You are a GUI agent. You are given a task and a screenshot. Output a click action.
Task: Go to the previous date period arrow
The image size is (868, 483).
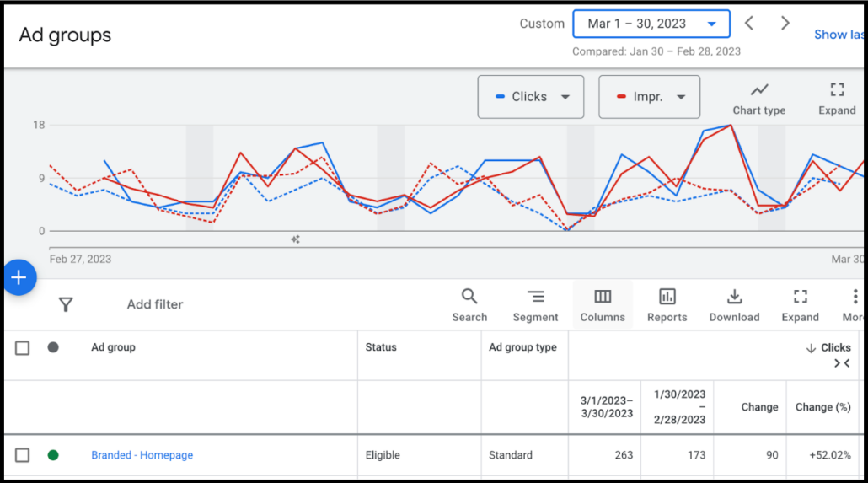coord(749,24)
